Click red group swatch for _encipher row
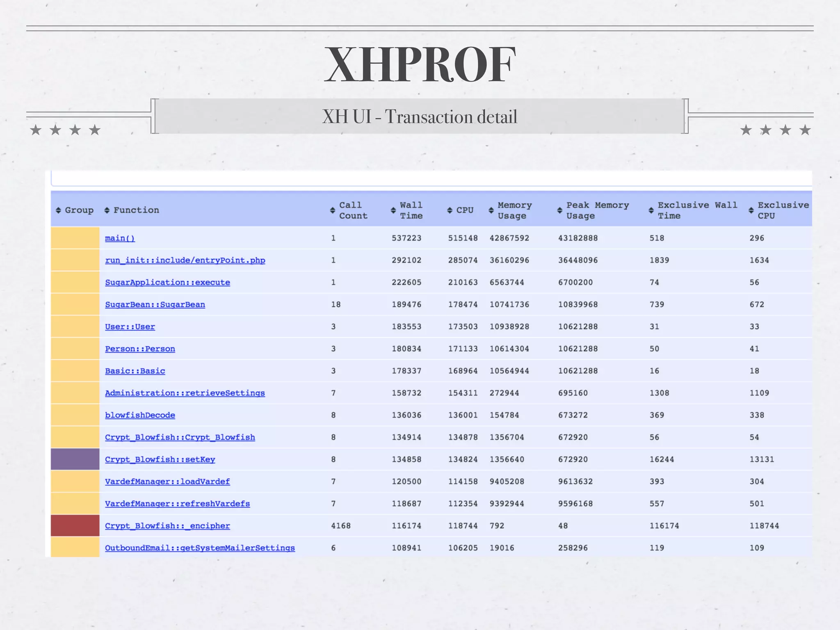 75,526
